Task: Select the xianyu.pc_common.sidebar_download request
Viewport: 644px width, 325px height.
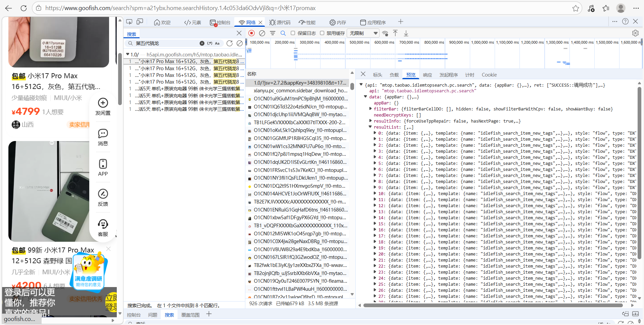Action: click(300, 91)
